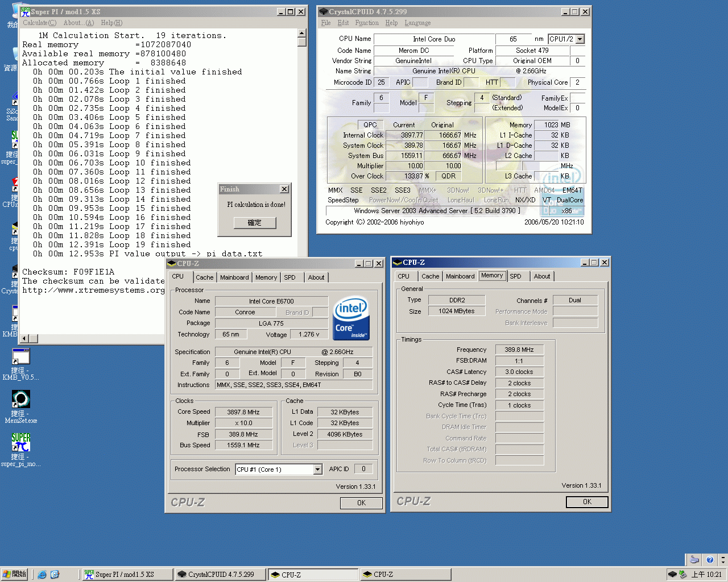Click the Loop 19 finished line in Super PI
The height and width of the screenshot is (582, 728).
[x=111, y=244]
